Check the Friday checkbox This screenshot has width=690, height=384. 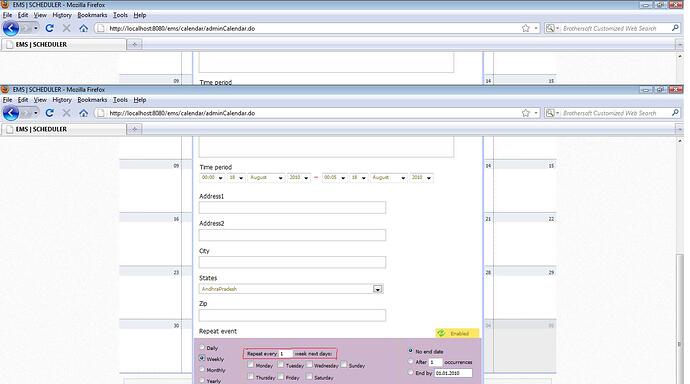click(280, 377)
